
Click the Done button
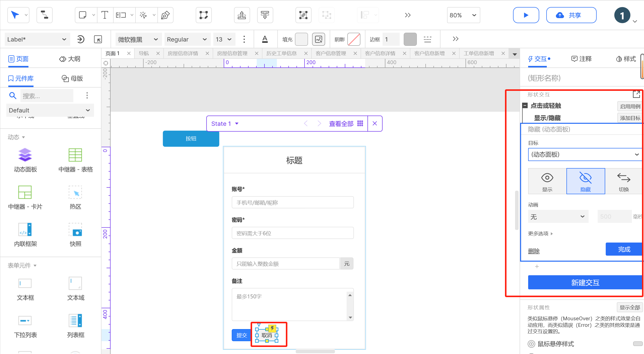(x=624, y=249)
